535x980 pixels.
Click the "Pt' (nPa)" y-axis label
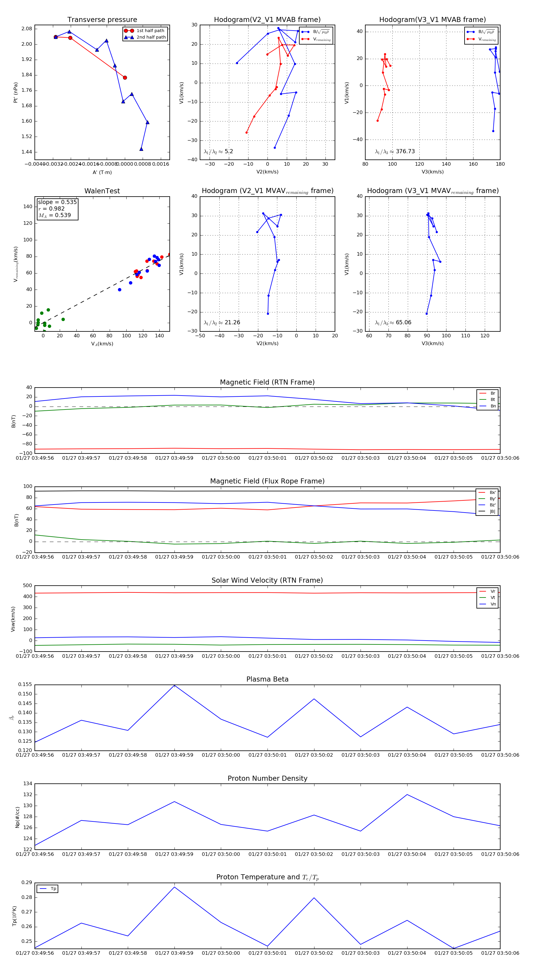point(16,92)
